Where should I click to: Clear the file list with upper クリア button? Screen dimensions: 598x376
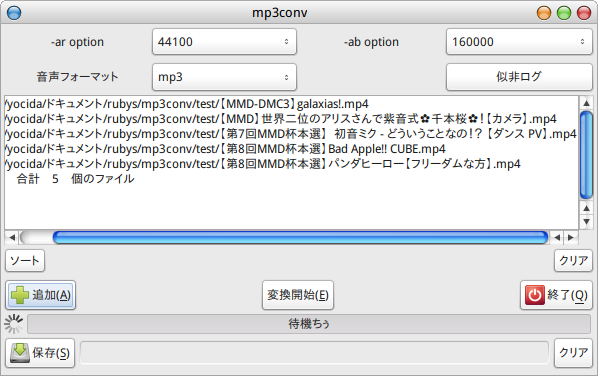click(573, 261)
